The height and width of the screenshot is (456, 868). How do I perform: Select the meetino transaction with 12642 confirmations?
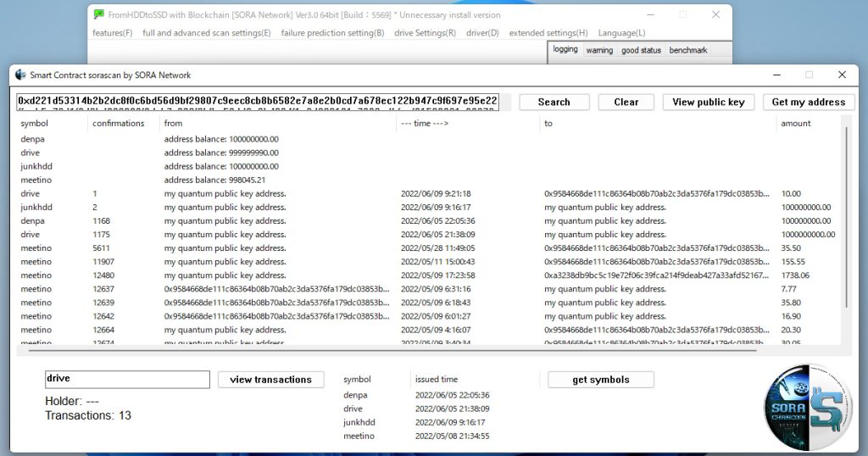pos(426,316)
